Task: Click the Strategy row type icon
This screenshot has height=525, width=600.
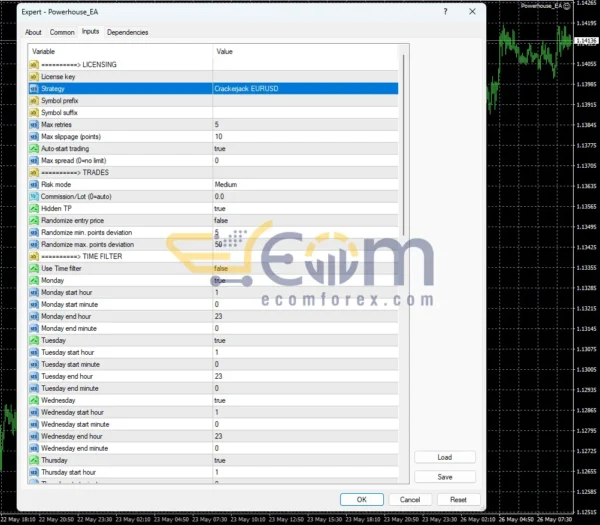Action: pos(34,88)
